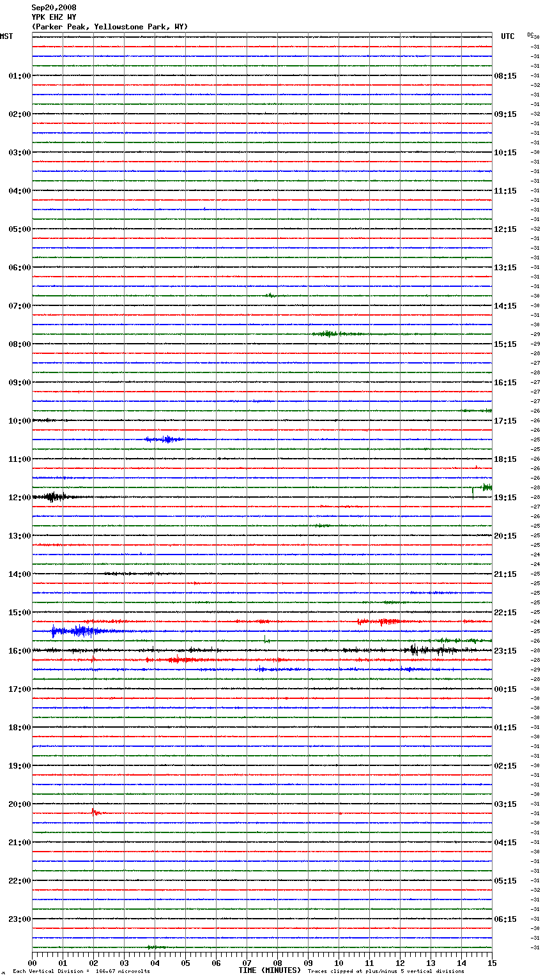Select the 21:00 MST time label

pos(19,843)
